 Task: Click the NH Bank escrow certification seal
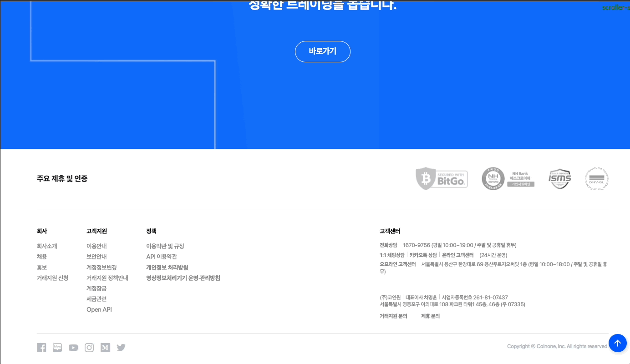[x=508, y=178]
